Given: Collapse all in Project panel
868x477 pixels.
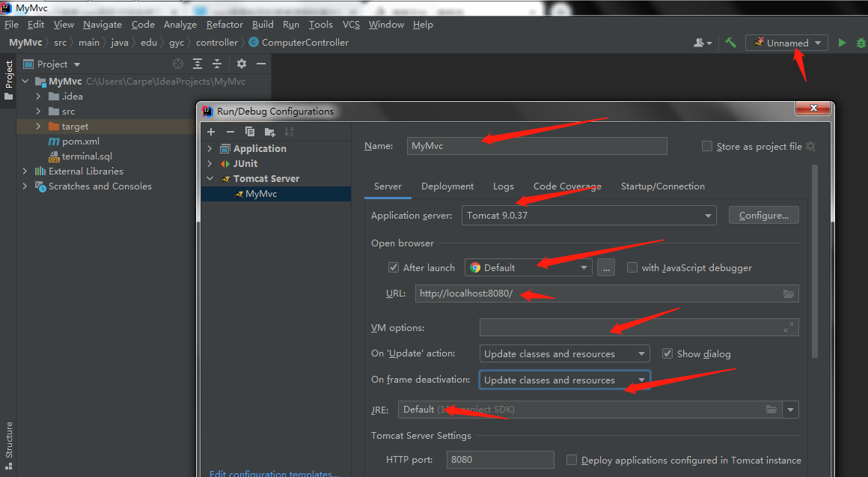Looking at the screenshot, I should (217, 64).
